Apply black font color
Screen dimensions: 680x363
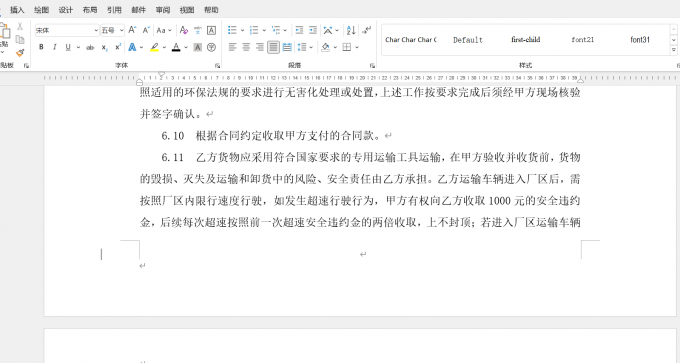tap(176, 47)
